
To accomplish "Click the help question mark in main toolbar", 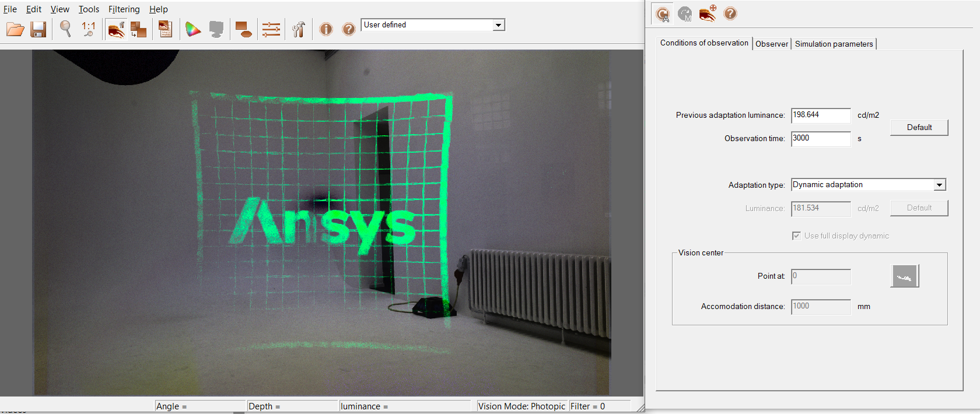I will point(349,29).
